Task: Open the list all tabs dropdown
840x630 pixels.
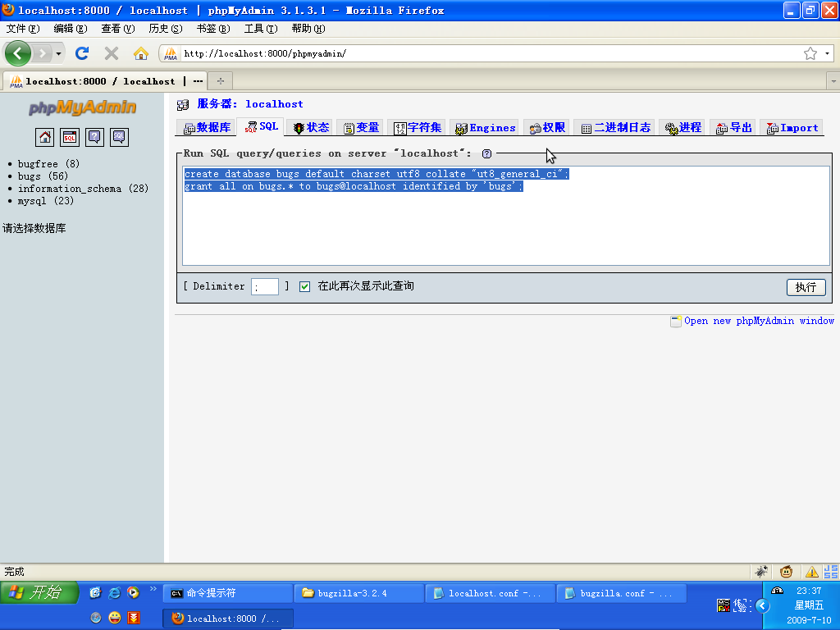Action: pos(833,81)
